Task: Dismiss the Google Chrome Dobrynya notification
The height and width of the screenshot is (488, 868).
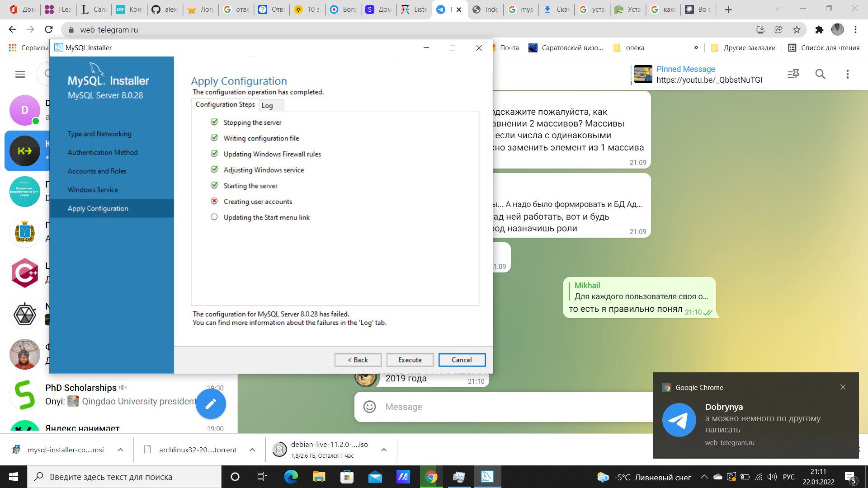Action: [x=843, y=387]
